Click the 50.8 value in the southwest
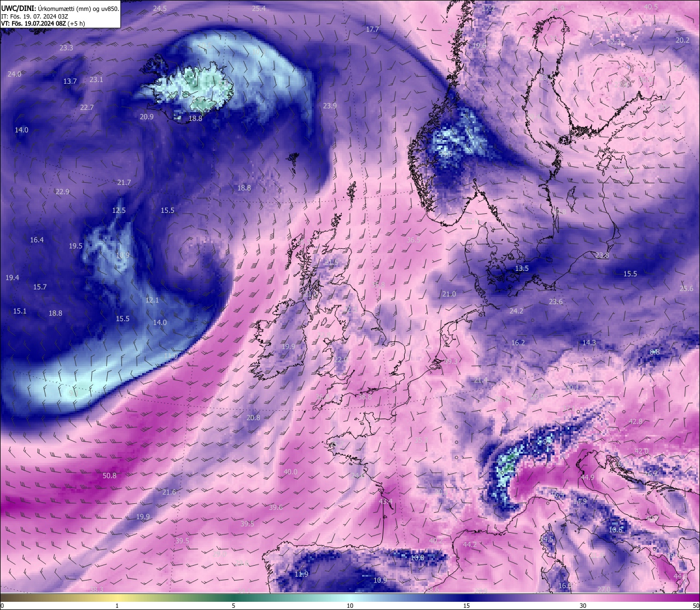The height and width of the screenshot is (610, 700). 109,475
